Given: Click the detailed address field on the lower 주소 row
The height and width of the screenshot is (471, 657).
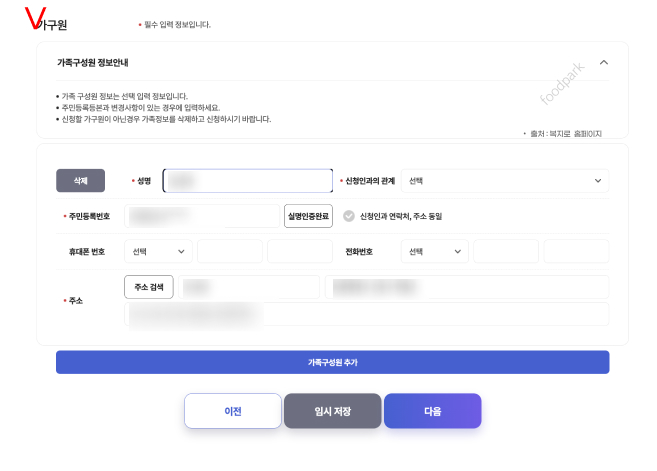Looking at the screenshot, I should pyautogui.click(x=367, y=314).
